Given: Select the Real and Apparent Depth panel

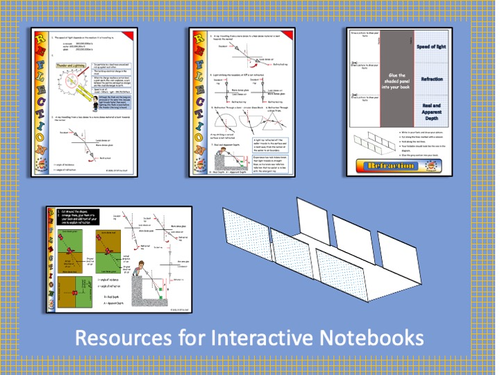Looking at the screenshot, I should (x=431, y=111).
